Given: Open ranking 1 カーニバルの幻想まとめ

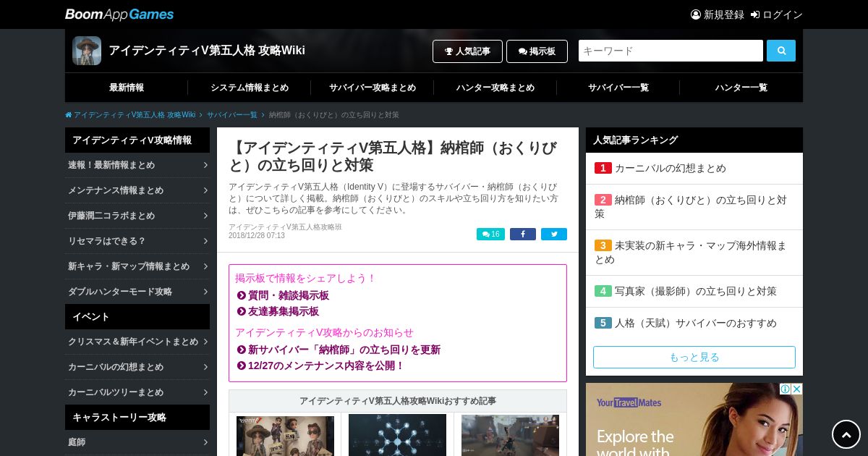Looking at the screenshot, I should click(x=694, y=168).
